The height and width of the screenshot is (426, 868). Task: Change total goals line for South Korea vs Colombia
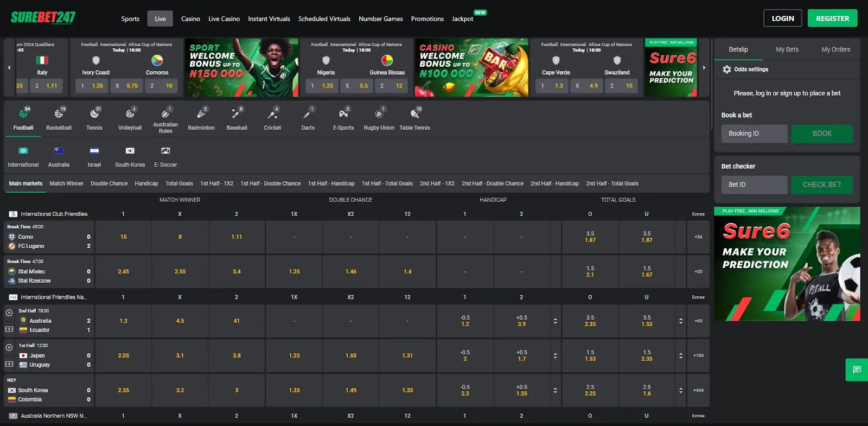tap(681, 391)
